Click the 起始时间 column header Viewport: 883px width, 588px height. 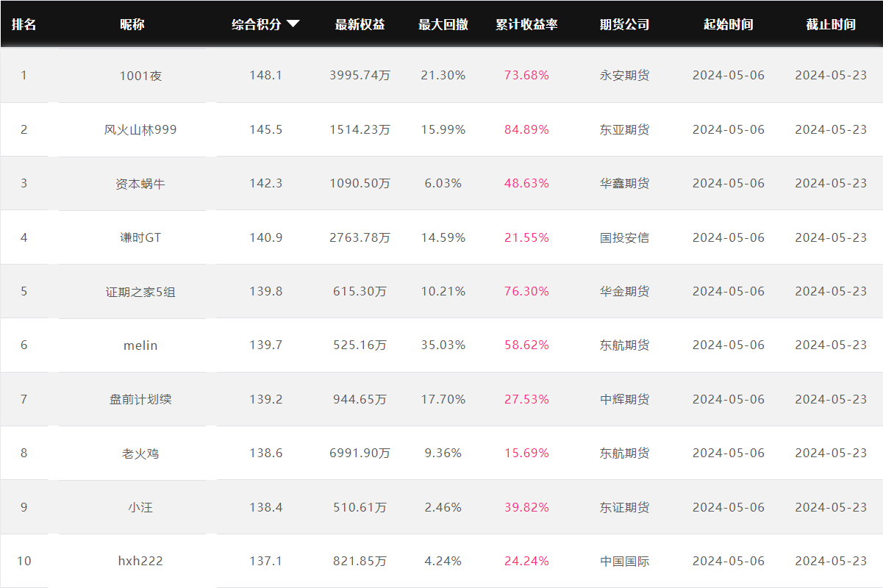point(728,24)
